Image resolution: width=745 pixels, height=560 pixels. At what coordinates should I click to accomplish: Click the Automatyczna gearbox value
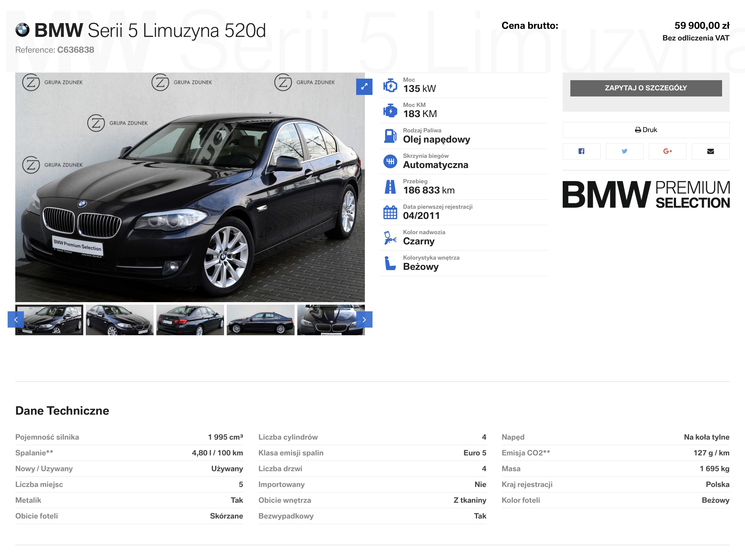[x=435, y=165]
